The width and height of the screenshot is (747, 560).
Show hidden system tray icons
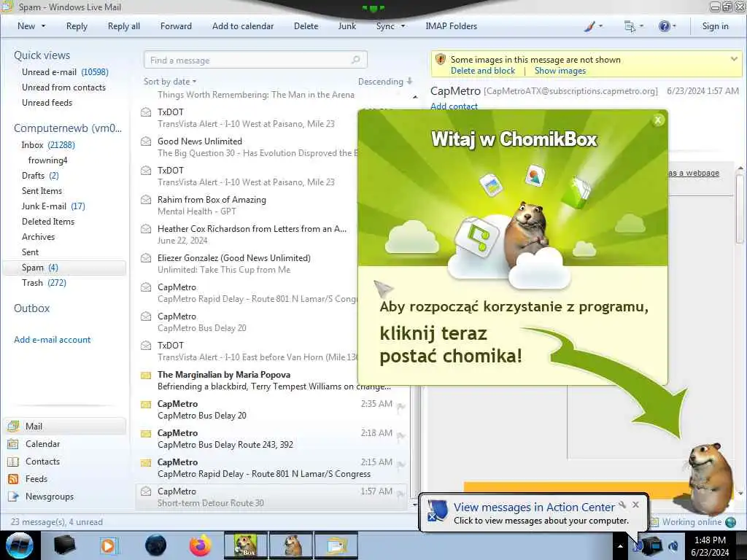[620, 546]
